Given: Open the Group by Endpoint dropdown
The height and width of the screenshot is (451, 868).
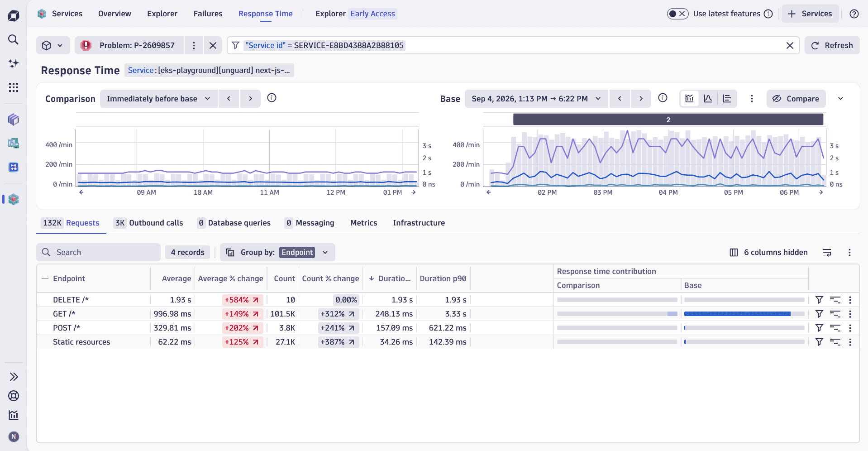Looking at the screenshot, I should [x=277, y=252].
